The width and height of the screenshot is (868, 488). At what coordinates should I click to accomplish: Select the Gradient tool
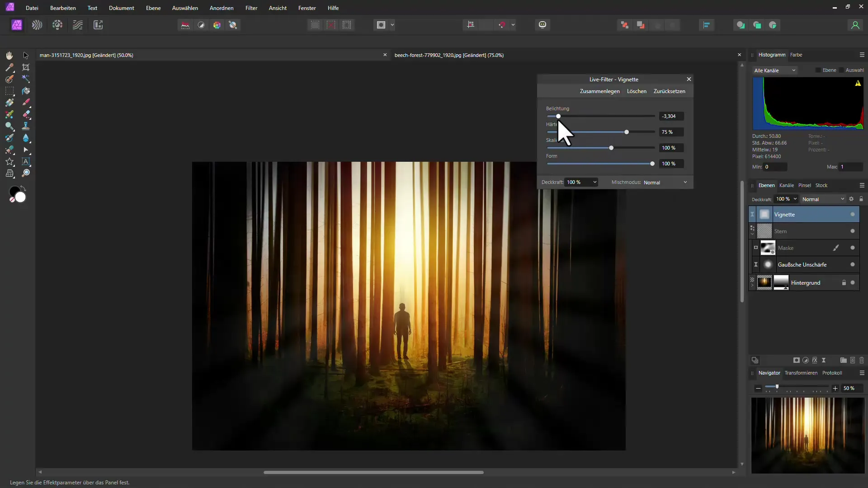click(x=9, y=103)
